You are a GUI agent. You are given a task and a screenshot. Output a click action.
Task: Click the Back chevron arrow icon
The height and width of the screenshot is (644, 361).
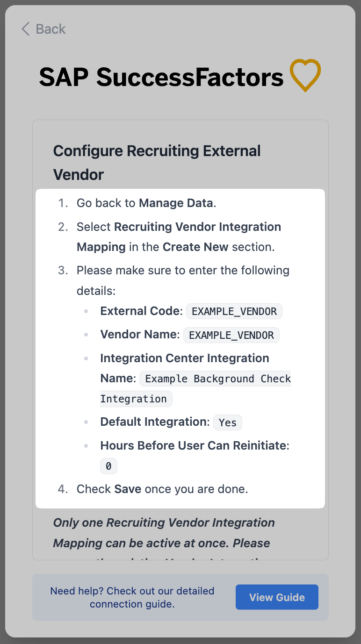point(26,29)
